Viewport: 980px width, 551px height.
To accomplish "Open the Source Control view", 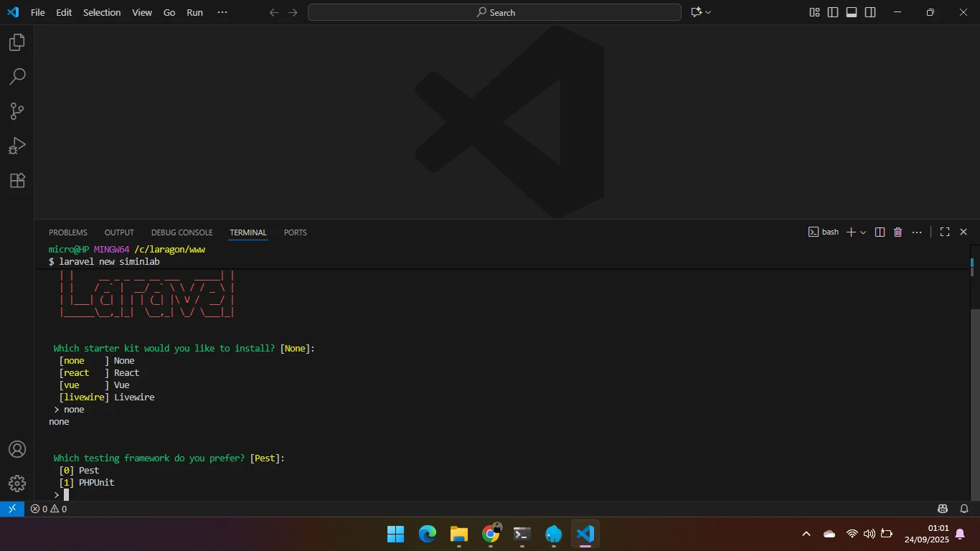I will (17, 111).
